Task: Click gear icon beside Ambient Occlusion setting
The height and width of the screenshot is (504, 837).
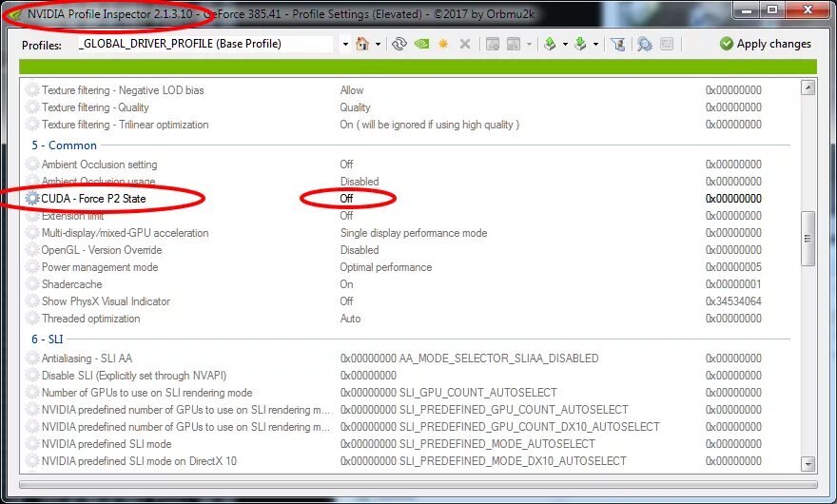Action: point(32,165)
